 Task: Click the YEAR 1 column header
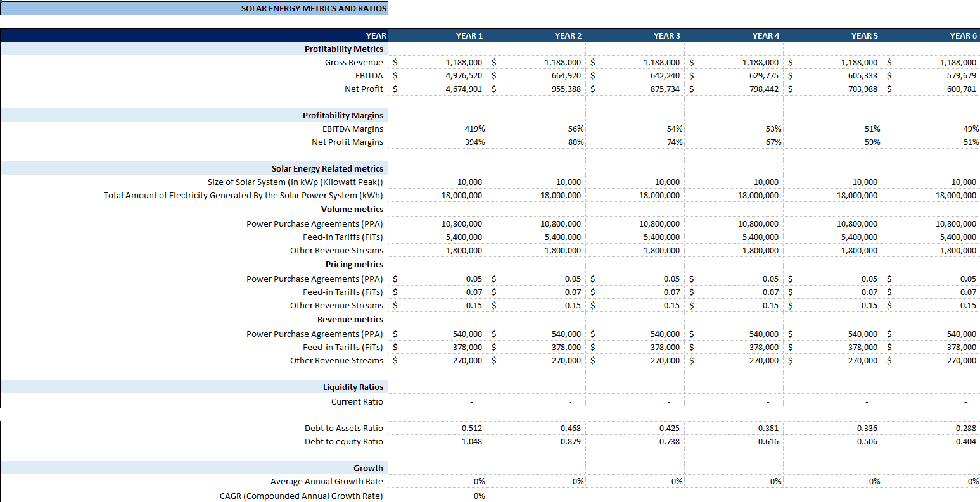pyautogui.click(x=469, y=36)
